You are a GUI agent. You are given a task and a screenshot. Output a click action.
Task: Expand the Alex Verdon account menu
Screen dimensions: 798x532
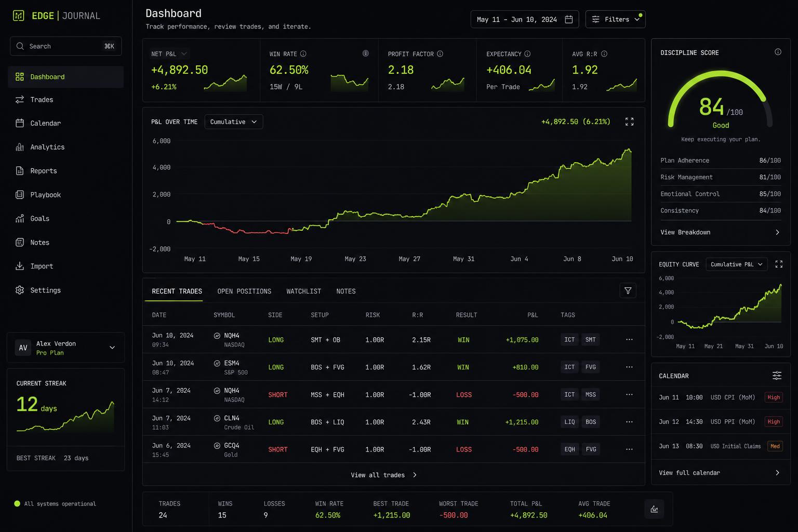112,348
